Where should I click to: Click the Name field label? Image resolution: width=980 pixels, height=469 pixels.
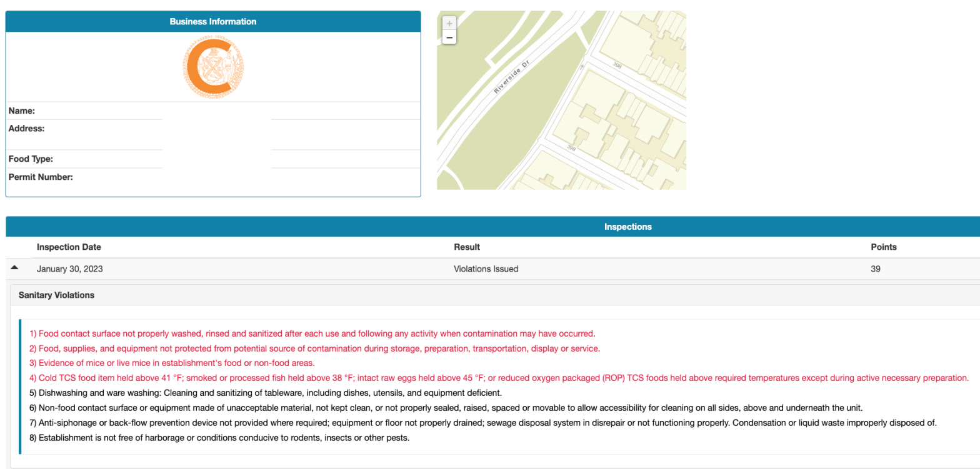[x=22, y=111]
